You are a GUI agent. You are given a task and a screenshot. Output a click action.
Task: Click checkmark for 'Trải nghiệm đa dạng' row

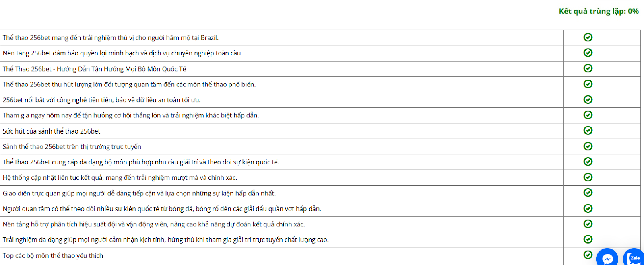[588, 239]
